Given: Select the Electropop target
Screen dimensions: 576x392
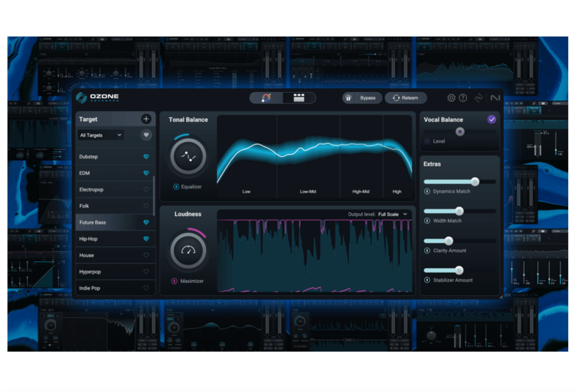Looking at the screenshot, I should [x=115, y=190].
